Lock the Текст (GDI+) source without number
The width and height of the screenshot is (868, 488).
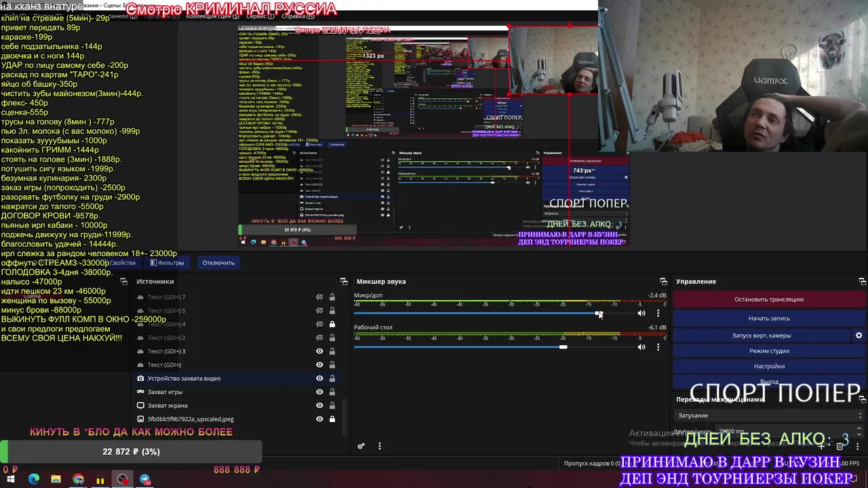[x=332, y=365]
